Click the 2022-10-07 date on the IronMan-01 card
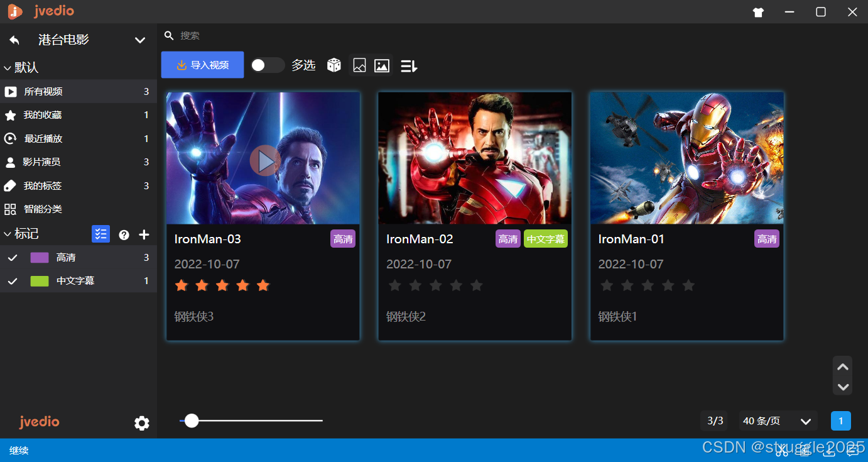This screenshot has width=868, height=462. tap(631, 265)
